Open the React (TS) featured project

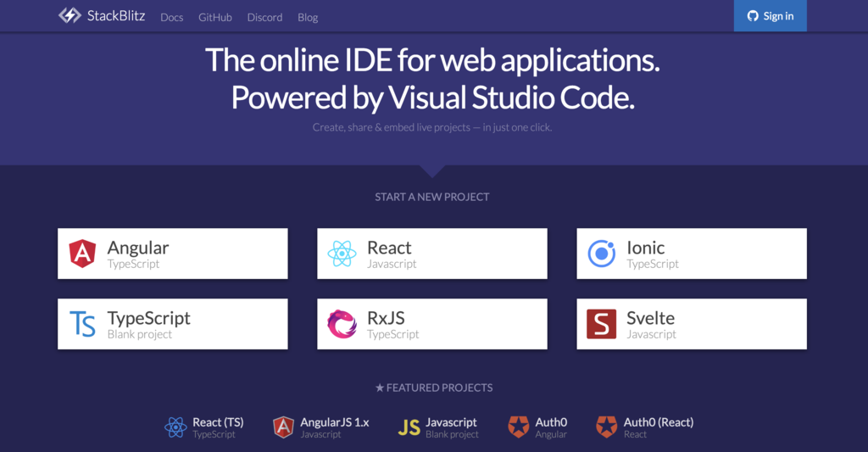(203, 427)
